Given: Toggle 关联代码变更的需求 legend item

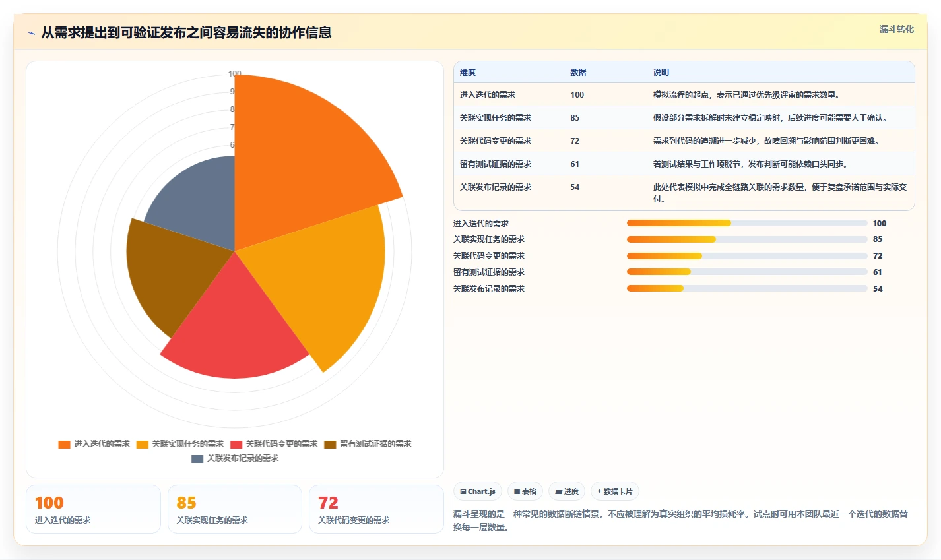Looking at the screenshot, I should click(274, 444).
